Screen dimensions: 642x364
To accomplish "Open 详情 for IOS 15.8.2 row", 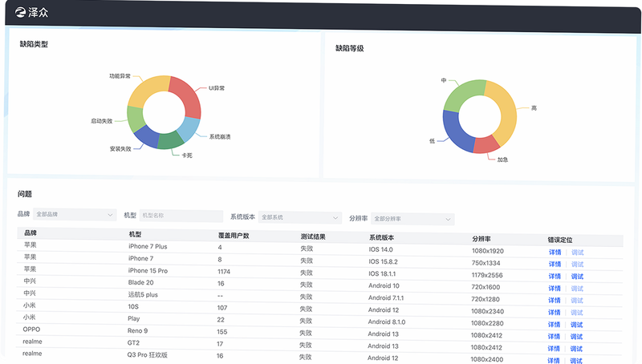I will point(555,265).
